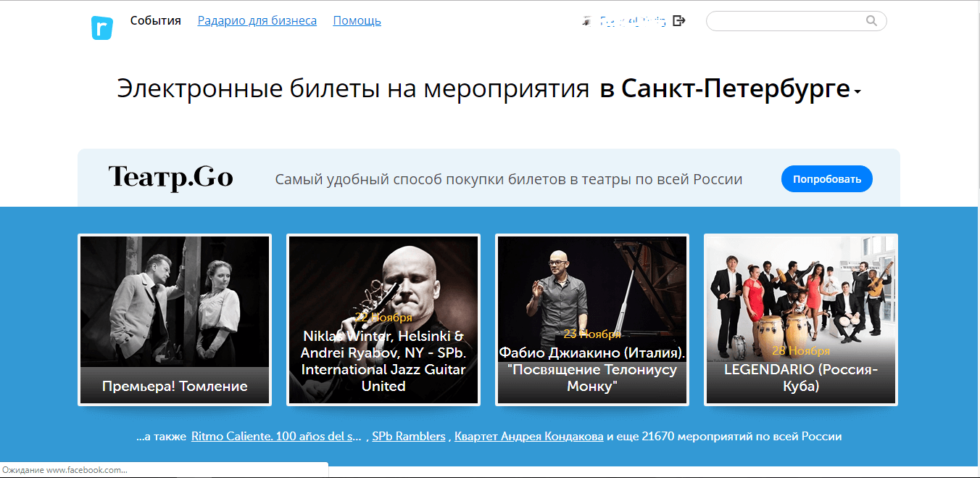Open the Niklas Winter jazz guitar event
The image size is (980, 478).
pyautogui.click(x=383, y=319)
